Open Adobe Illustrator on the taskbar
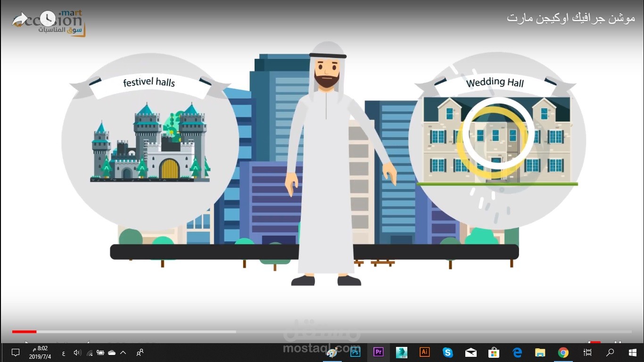The height and width of the screenshot is (362, 644). pos(424,352)
